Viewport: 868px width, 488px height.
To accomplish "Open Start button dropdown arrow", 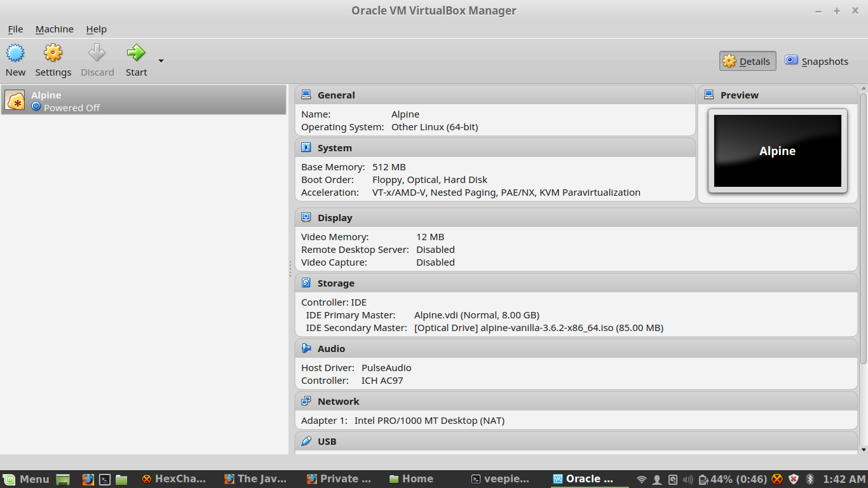I will click(161, 61).
